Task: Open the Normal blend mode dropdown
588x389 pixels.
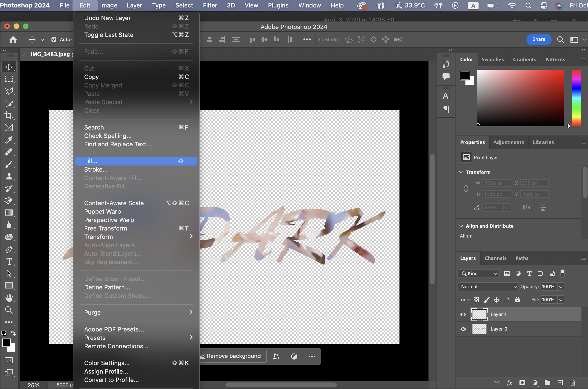Action: pos(488,287)
